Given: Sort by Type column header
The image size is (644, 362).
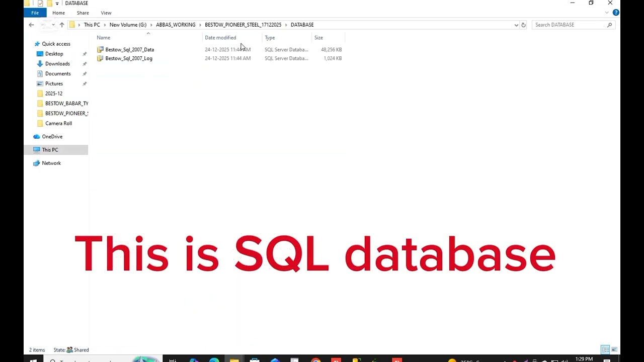Looking at the screenshot, I should 270,38.
